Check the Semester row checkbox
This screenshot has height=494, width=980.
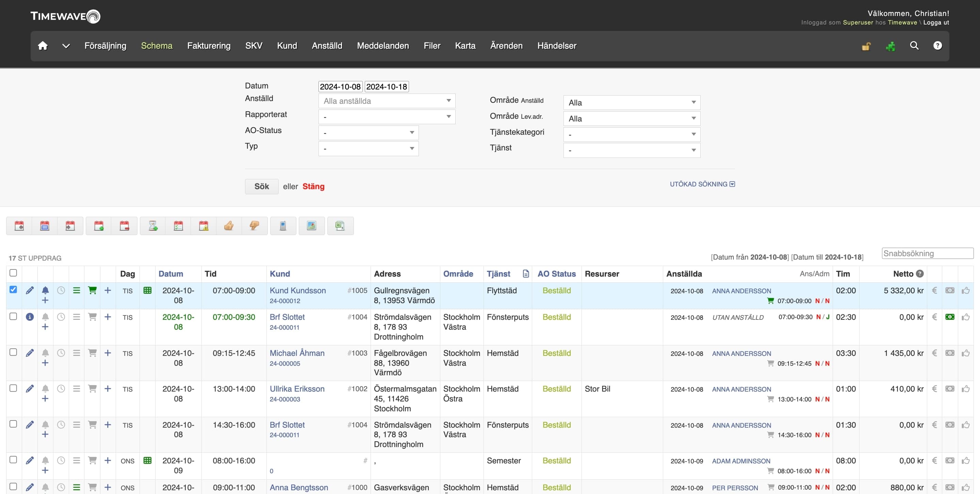pos(13,460)
